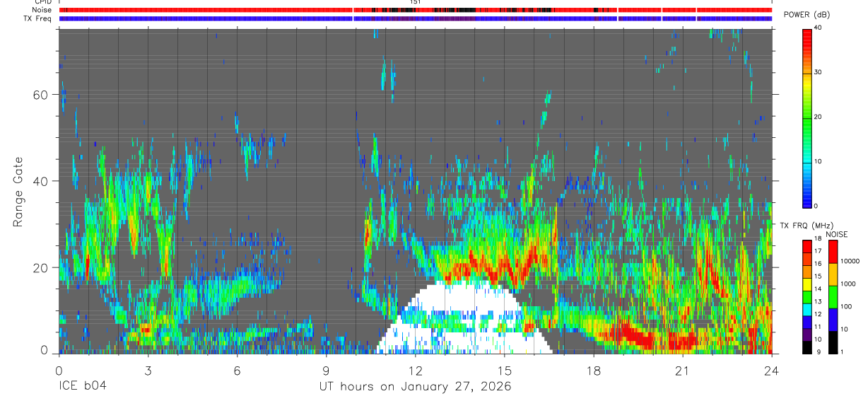The image size is (868, 401).
Task: Click the 1 label on NOISE scale
Action: [x=843, y=352]
